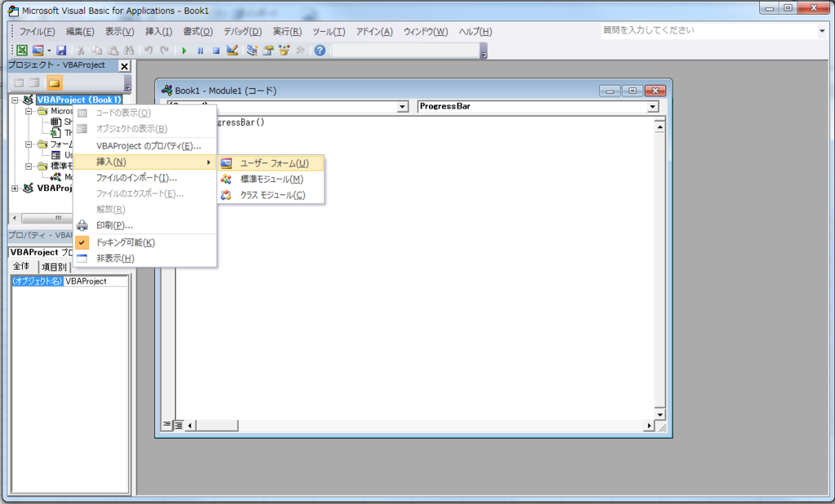835x504 pixels.
Task: Open the 編集(E) menu
Action: click(x=80, y=32)
